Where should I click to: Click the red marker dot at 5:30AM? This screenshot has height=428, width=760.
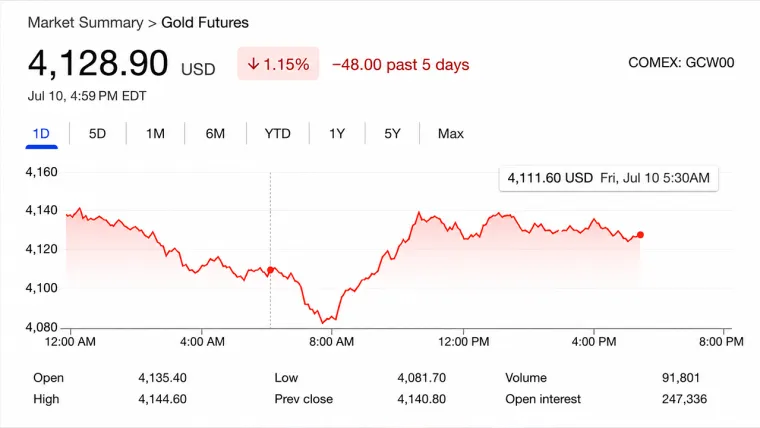click(x=270, y=270)
